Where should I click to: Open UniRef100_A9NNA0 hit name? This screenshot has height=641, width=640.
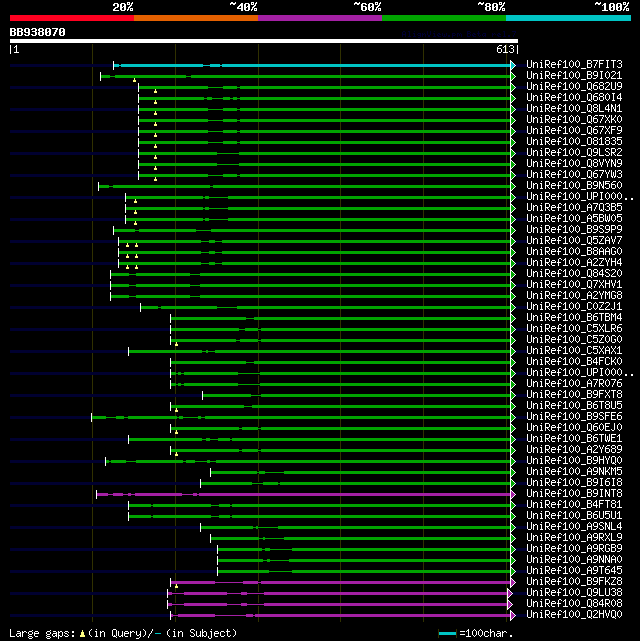tap(574, 560)
